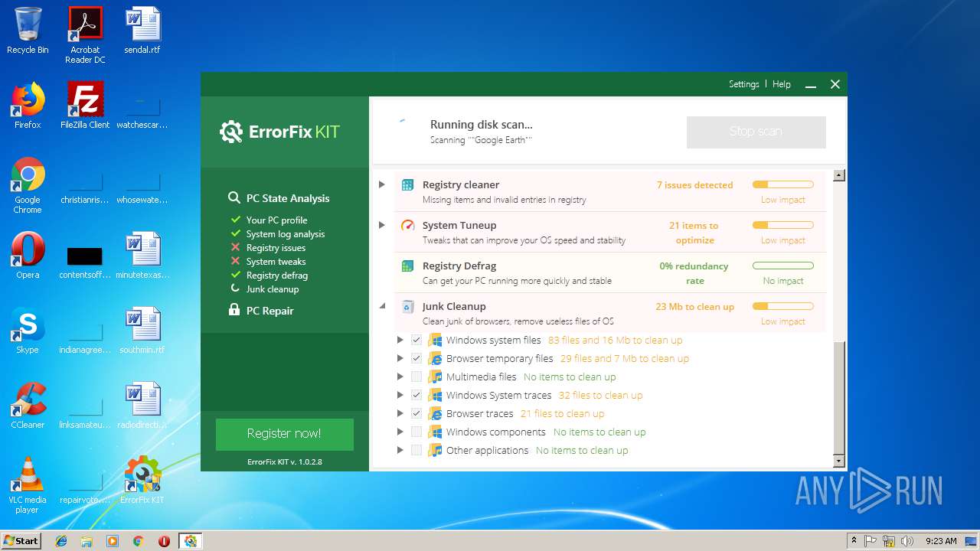This screenshot has width=980, height=551.
Task: Click the ErrorFix KIT gear logo
Action: pyautogui.click(x=231, y=132)
